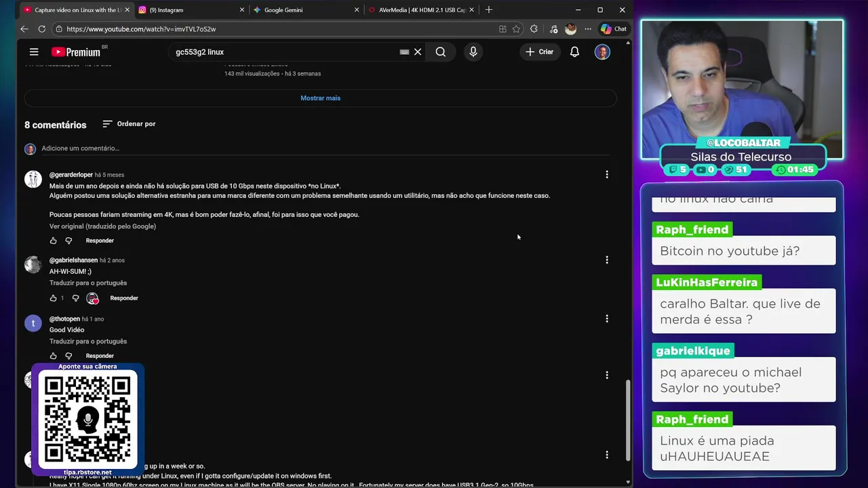Click the QR code overlay image
This screenshot has height=488, width=868.
(87, 420)
